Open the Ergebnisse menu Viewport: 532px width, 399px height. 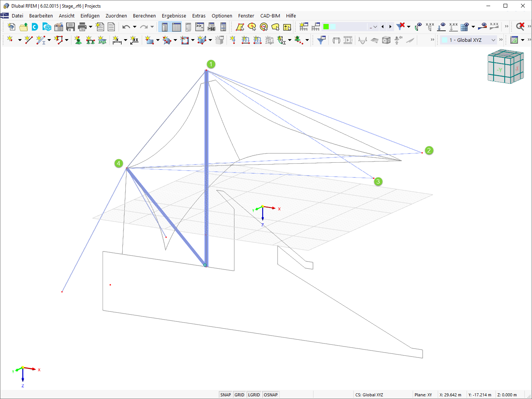click(x=174, y=16)
